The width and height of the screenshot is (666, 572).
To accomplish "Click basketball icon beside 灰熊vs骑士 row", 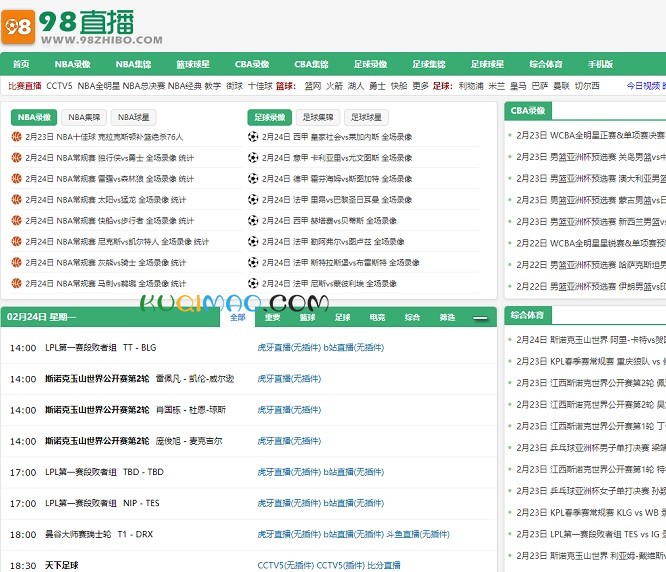I will (16, 262).
